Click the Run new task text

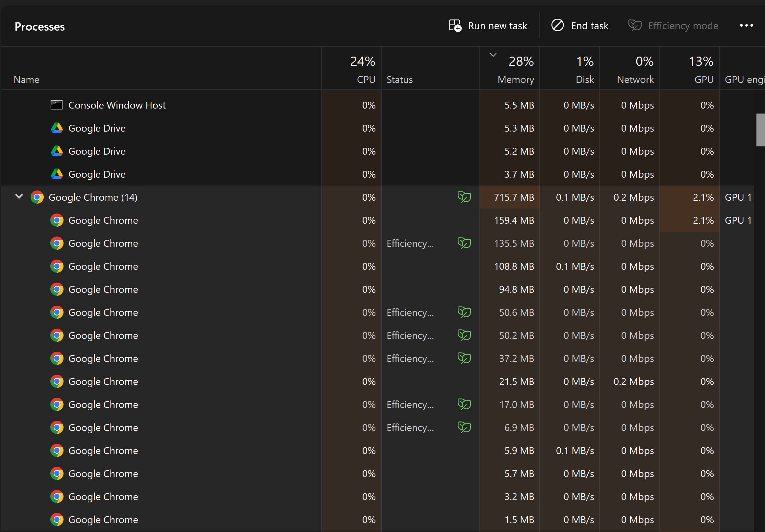pyautogui.click(x=497, y=26)
